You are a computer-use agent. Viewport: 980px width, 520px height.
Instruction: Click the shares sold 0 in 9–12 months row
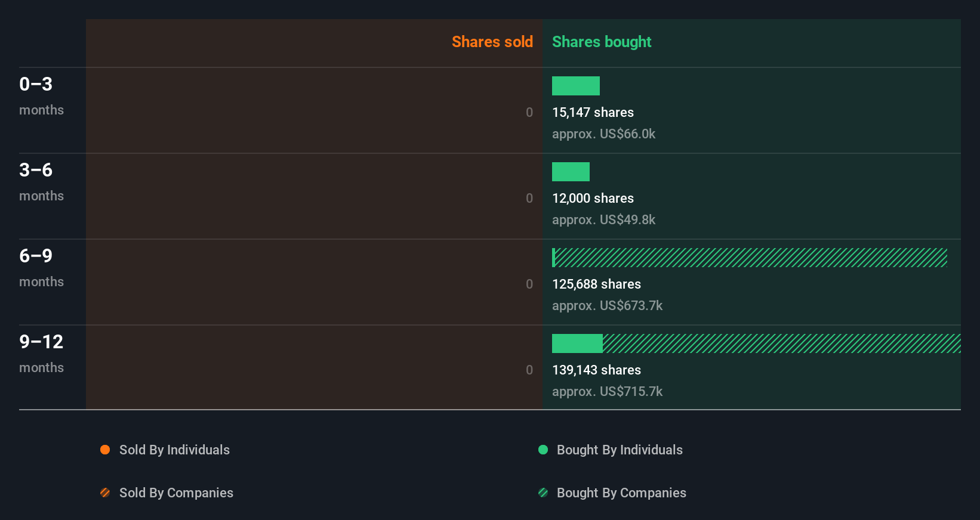click(x=529, y=370)
